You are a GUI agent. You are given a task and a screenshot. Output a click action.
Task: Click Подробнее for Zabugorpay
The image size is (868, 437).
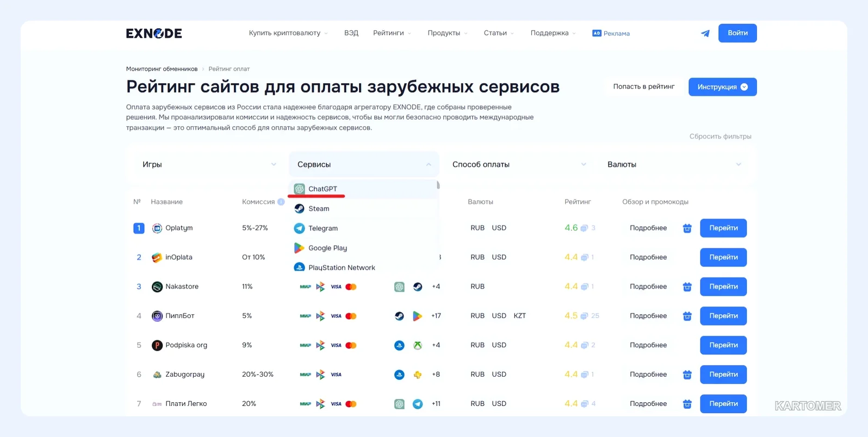[648, 374]
